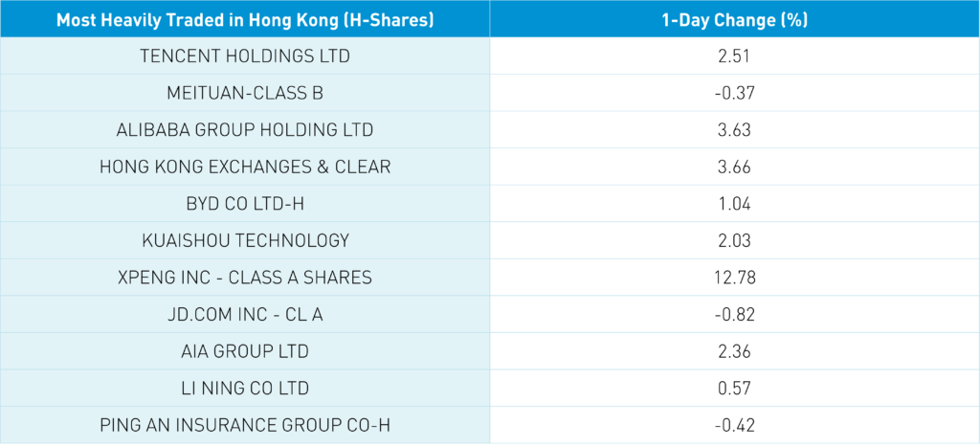This screenshot has width=980, height=447.
Task: Select the TENCENT HOLDINGS LTD cell
Action: click(x=245, y=56)
